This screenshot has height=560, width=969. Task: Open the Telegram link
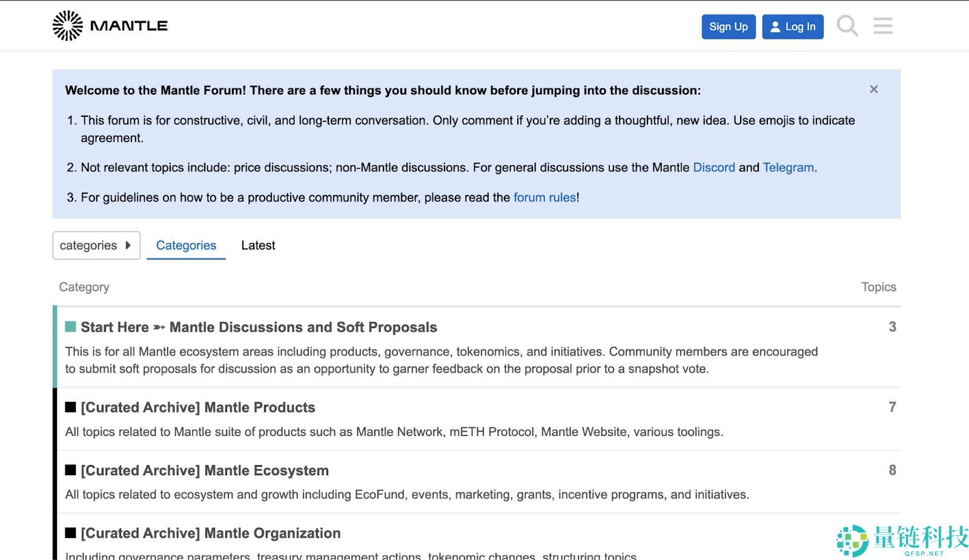click(788, 168)
